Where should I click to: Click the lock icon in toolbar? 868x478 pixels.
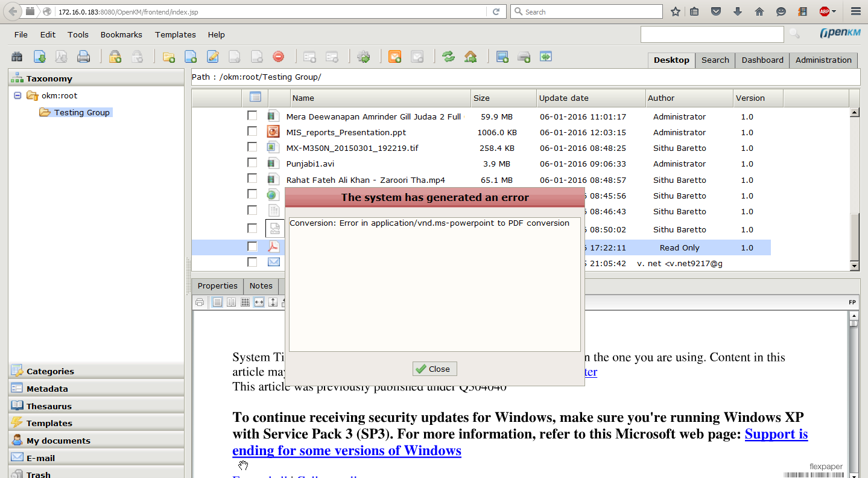coord(115,57)
